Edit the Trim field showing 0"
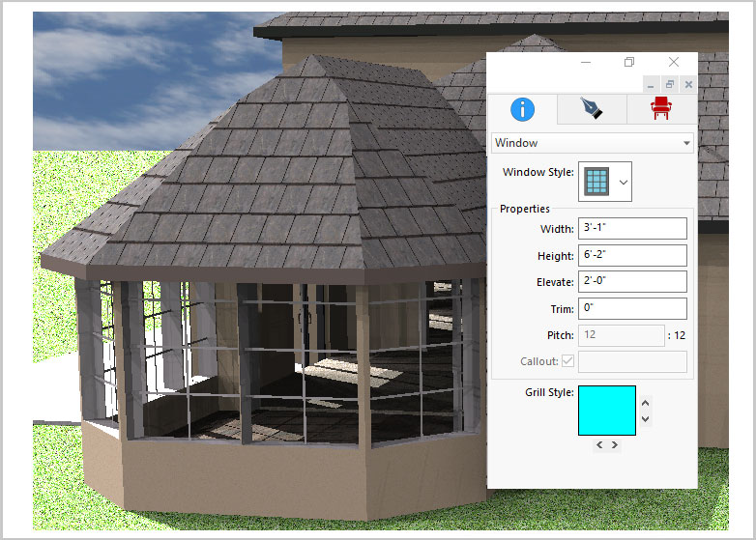The height and width of the screenshot is (540, 756). pos(632,308)
